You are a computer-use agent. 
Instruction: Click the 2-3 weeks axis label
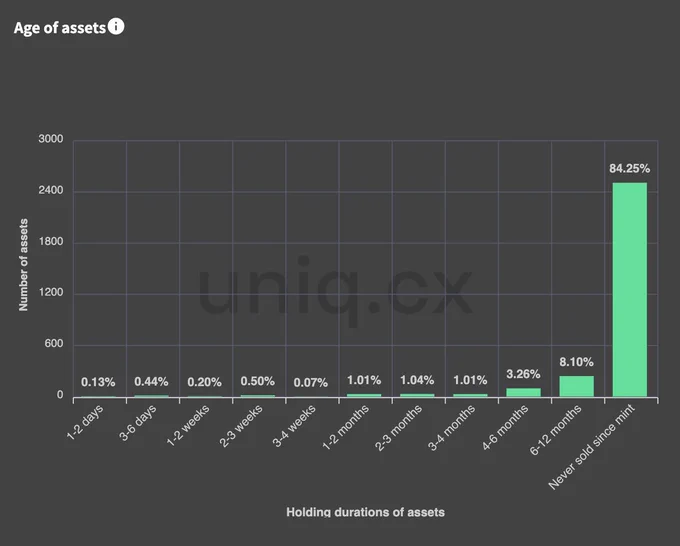[241, 425]
